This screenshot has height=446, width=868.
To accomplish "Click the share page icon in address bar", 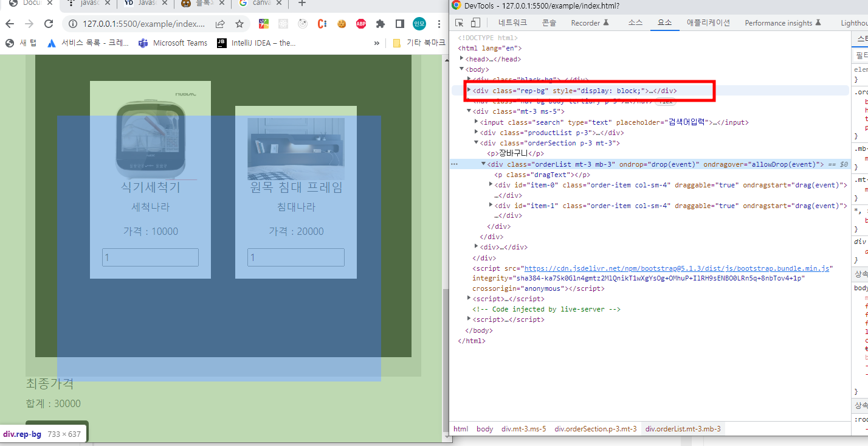I will click(x=220, y=24).
